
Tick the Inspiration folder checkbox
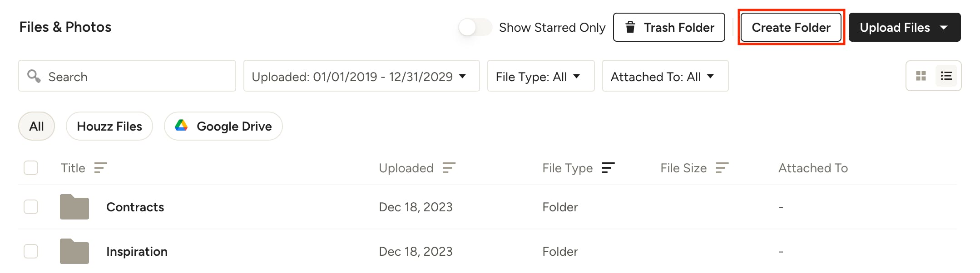(x=31, y=251)
